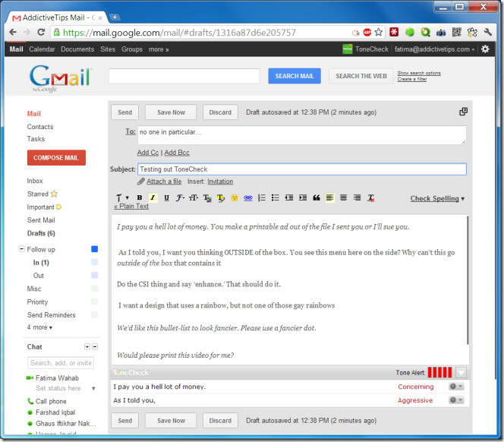Decrease text indent

pyautogui.click(x=289, y=197)
